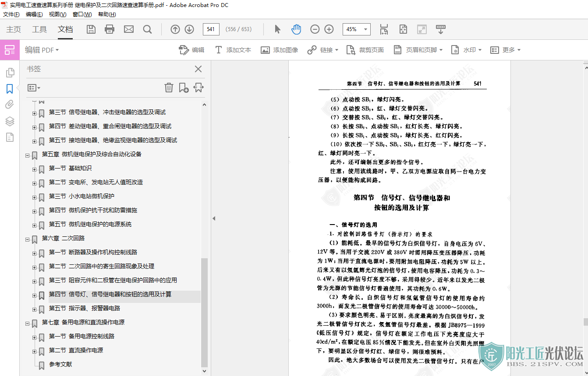Click the document view vertical scrollbar
This screenshot has width=588, height=376.
point(585,322)
